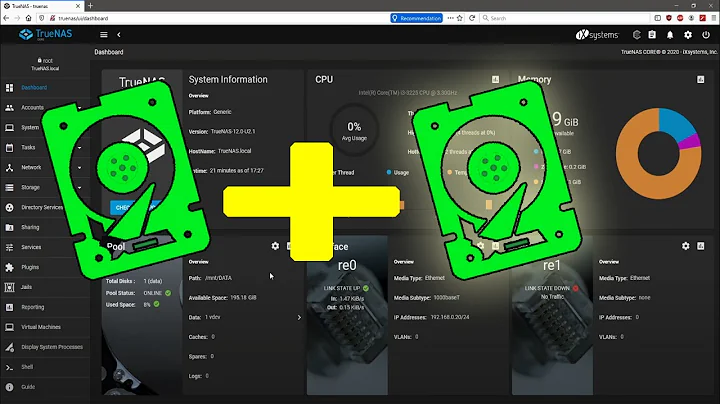
Task: Click the blue segment of memory chart
Action: pos(676,122)
